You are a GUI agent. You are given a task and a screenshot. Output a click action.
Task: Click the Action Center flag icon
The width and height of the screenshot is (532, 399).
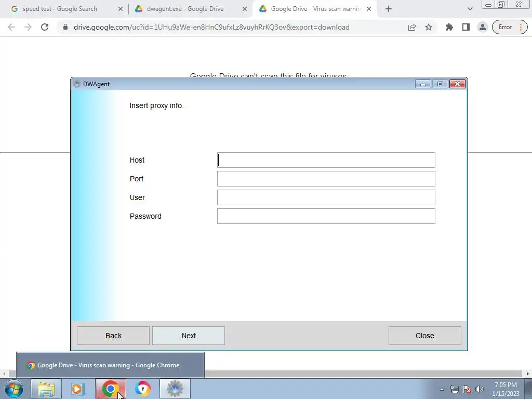pos(467,389)
